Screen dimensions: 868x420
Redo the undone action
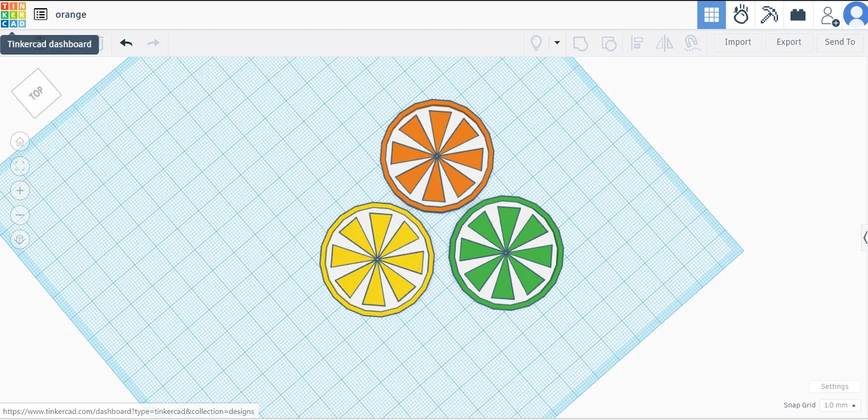[x=153, y=43]
